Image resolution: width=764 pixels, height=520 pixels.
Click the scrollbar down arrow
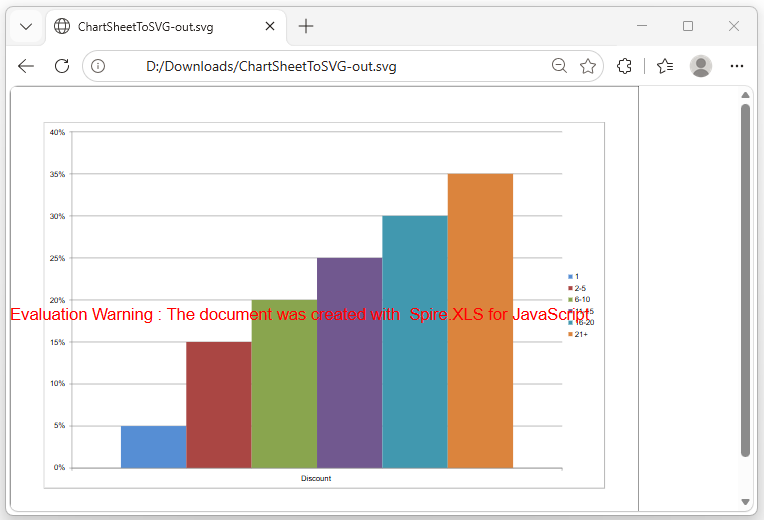coord(745,501)
